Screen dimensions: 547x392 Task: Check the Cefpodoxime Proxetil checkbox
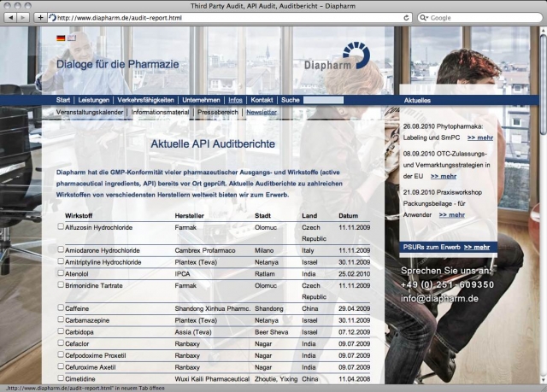[x=61, y=354]
